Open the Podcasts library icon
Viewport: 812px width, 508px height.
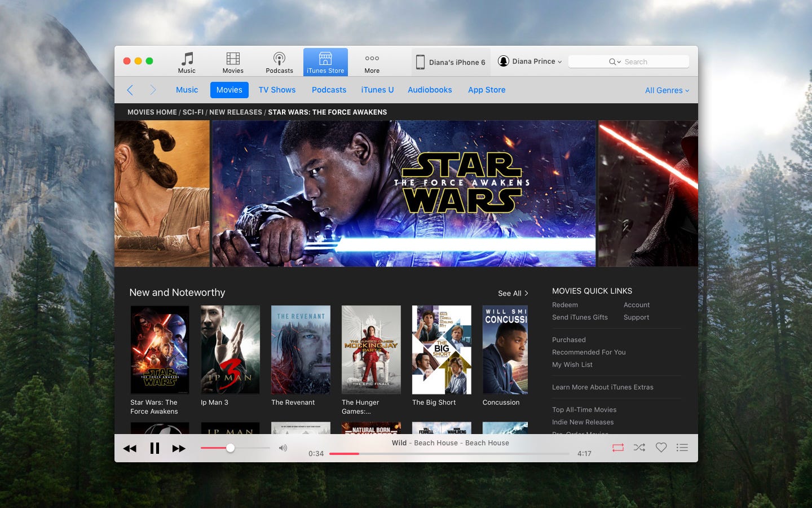point(279,62)
